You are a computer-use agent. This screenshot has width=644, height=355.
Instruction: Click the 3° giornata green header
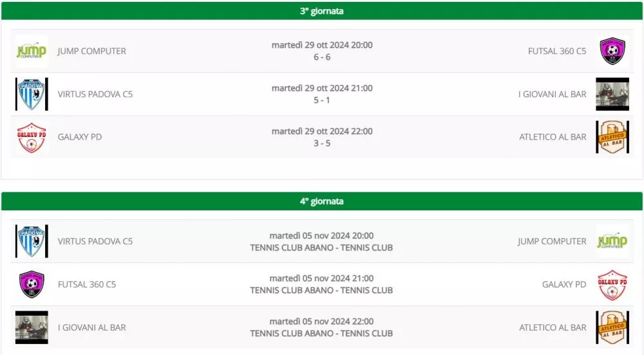tap(322, 11)
